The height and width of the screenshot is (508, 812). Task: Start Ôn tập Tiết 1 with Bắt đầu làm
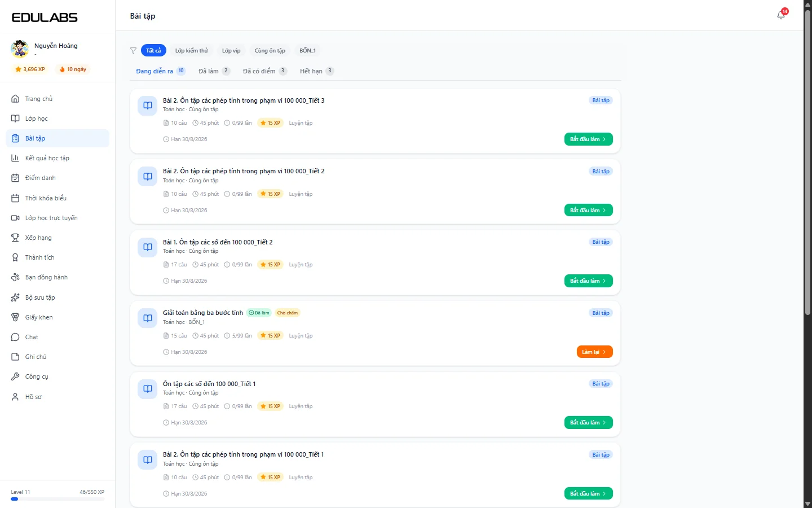tap(588, 423)
